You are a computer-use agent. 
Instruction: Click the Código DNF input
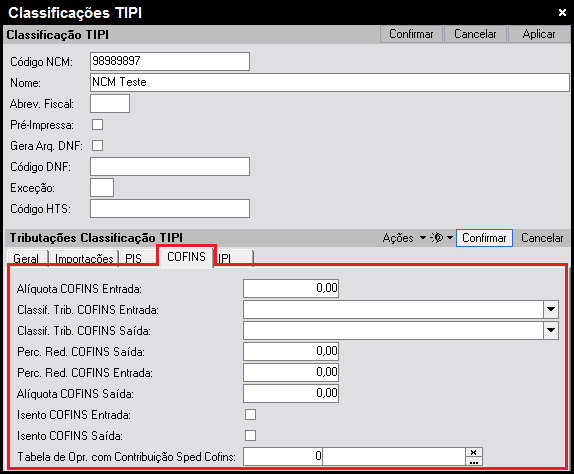tap(170, 167)
